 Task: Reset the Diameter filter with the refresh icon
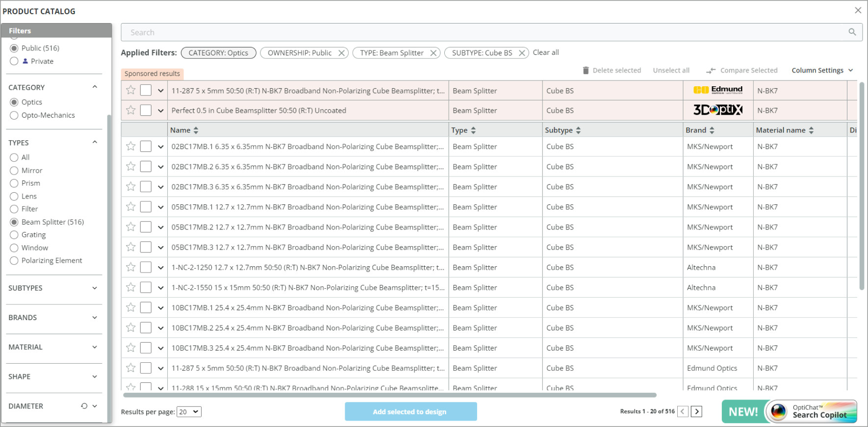84,406
